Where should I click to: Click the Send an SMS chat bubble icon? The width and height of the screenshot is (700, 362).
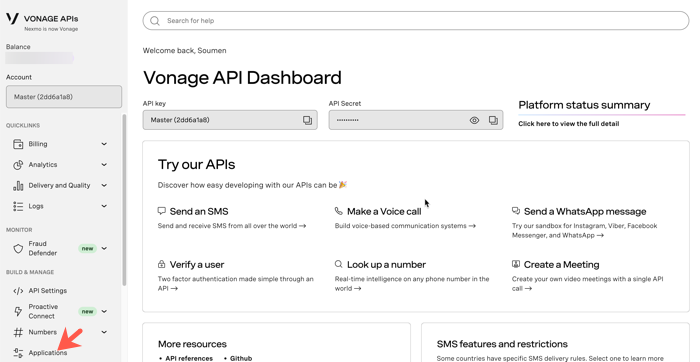click(x=162, y=211)
